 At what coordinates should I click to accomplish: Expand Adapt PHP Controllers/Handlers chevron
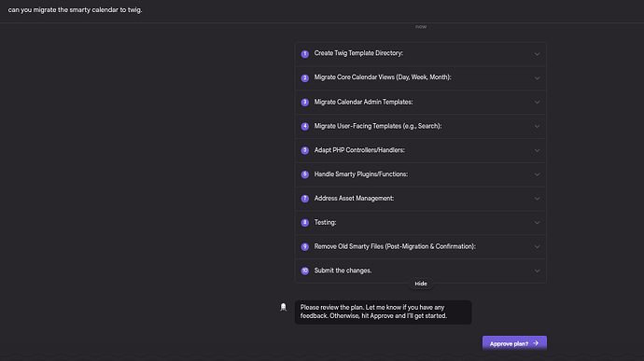coord(537,150)
